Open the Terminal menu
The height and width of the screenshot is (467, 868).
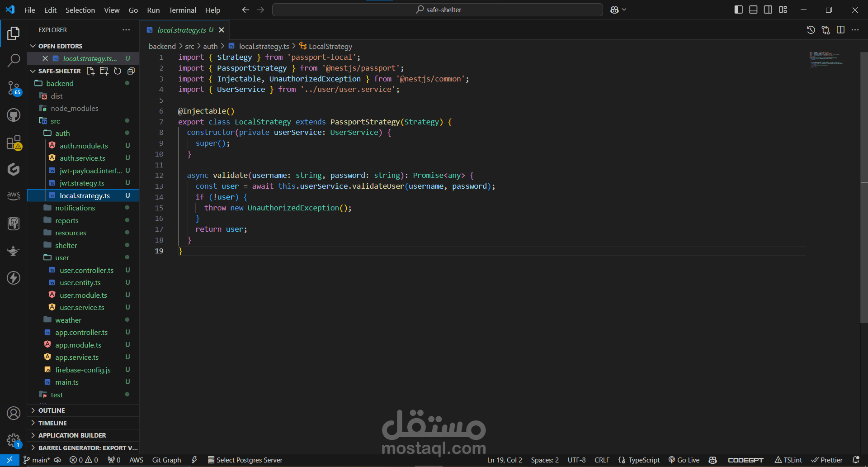182,10
